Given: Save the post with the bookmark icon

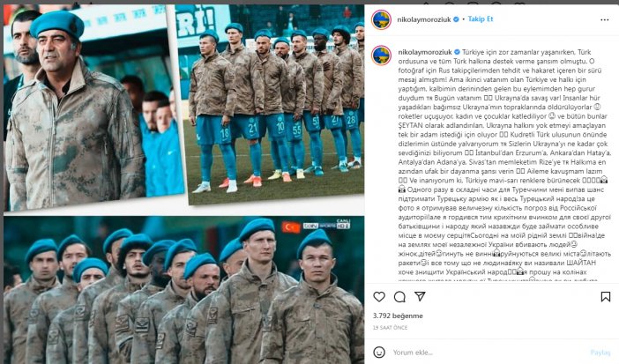Looking at the screenshot, I should [x=606, y=296].
